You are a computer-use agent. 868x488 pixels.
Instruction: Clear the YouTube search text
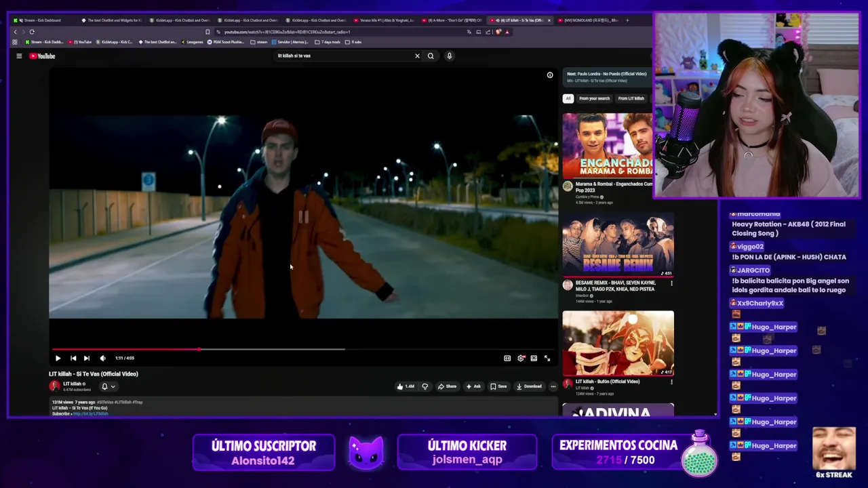pyautogui.click(x=417, y=56)
